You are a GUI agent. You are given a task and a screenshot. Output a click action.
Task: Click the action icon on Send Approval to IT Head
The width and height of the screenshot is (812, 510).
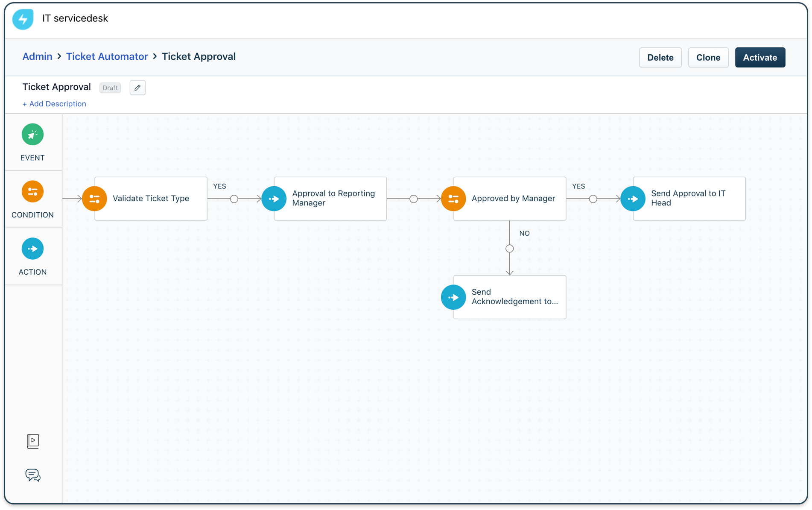(633, 198)
